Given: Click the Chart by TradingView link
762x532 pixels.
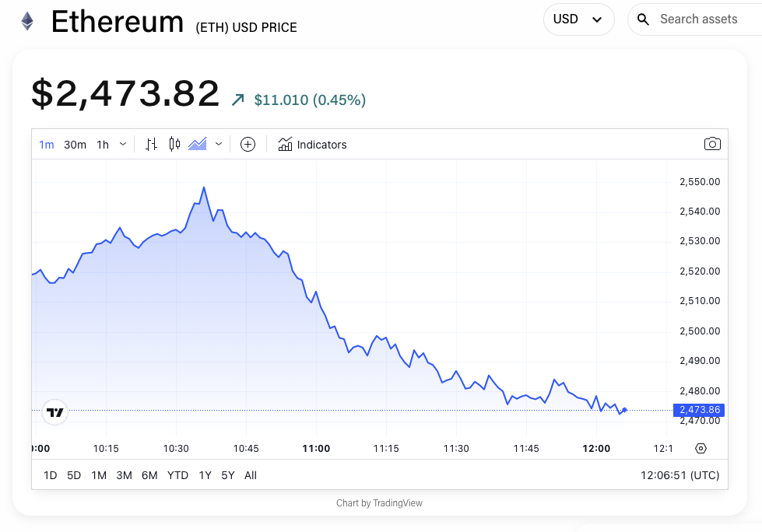Looking at the screenshot, I should point(381,502).
